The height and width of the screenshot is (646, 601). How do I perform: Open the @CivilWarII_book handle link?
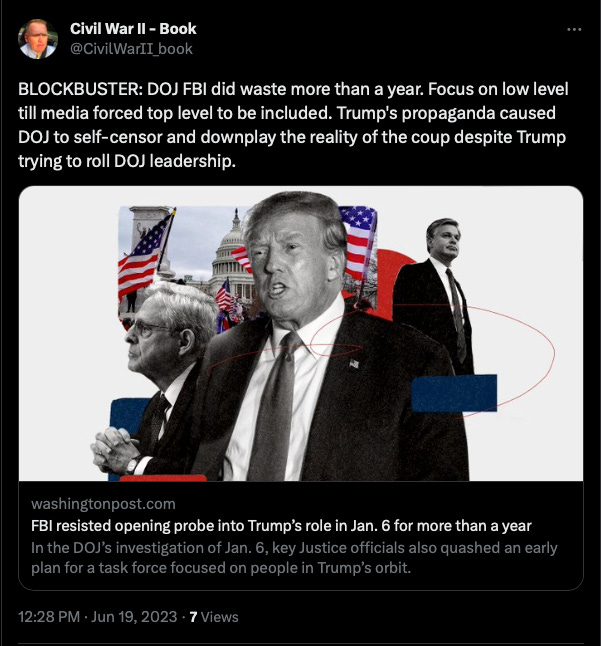[131, 49]
